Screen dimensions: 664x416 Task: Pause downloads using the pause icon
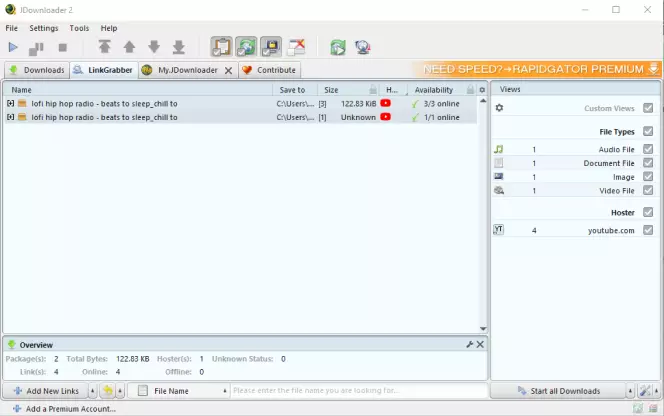[x=36, y=48]
